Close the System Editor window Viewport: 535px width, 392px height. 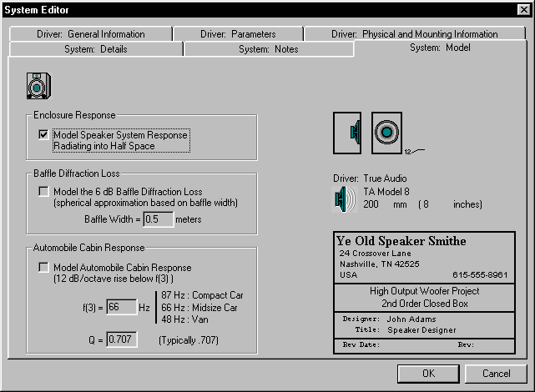coord(523,9)
